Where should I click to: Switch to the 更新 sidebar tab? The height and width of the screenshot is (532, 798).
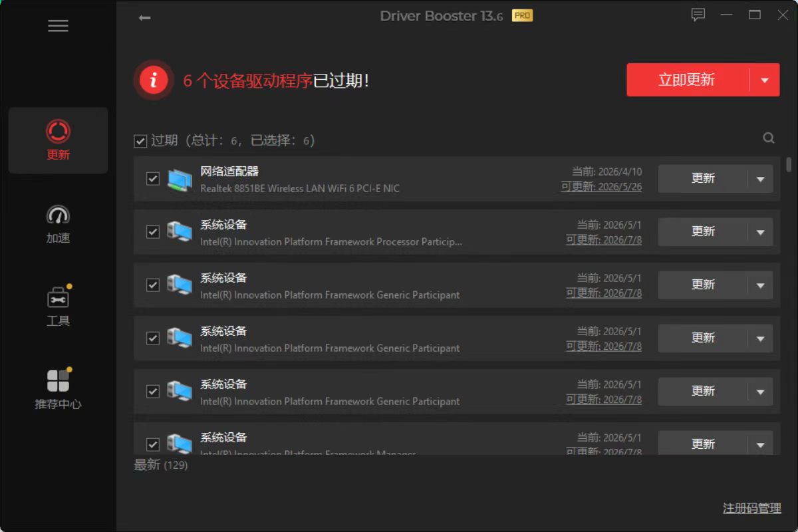point(58,140)
